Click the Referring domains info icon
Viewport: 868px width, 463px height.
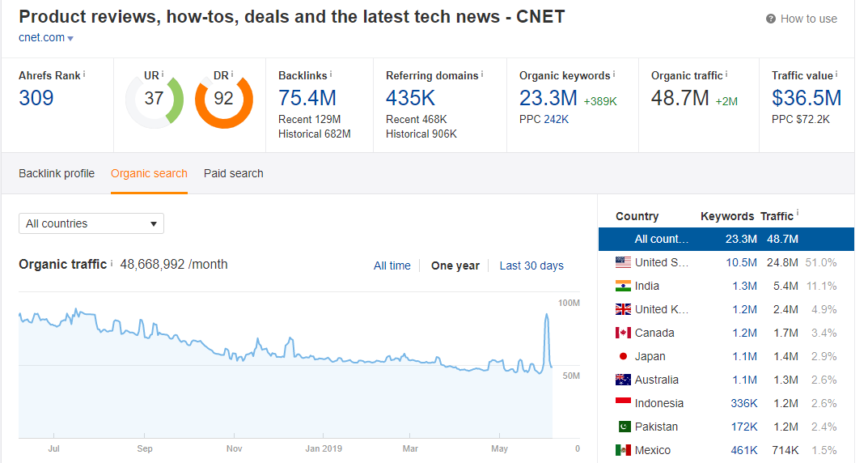481,74
